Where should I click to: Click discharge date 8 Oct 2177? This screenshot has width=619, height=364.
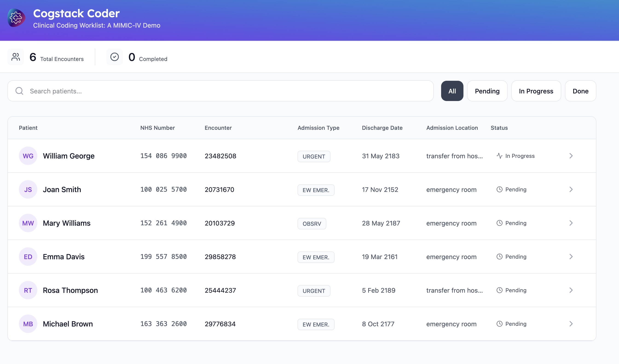[x=378, y=324]
